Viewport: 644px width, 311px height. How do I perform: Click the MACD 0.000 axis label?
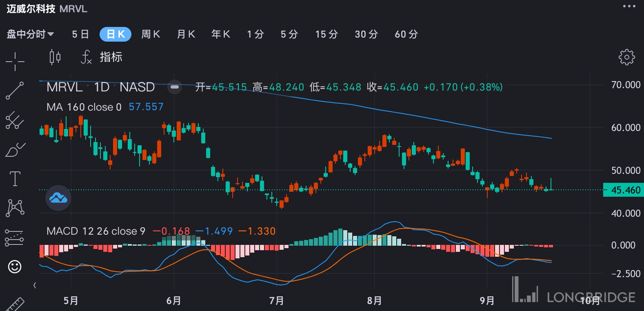pos(623,245)
